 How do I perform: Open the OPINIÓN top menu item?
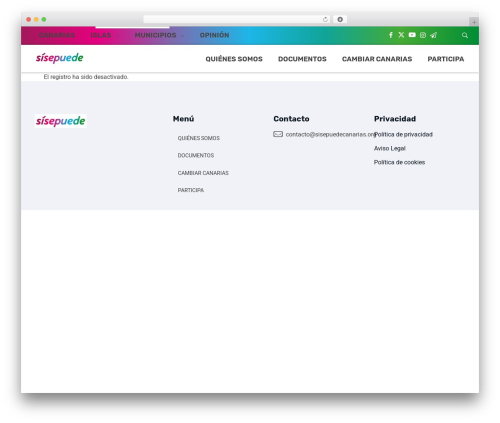point(214,35)
